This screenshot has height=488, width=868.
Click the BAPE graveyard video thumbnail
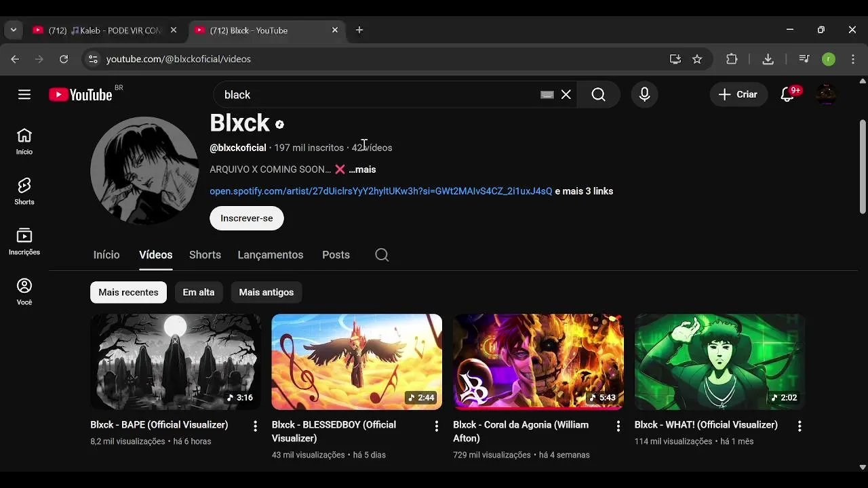pos(176,362)
